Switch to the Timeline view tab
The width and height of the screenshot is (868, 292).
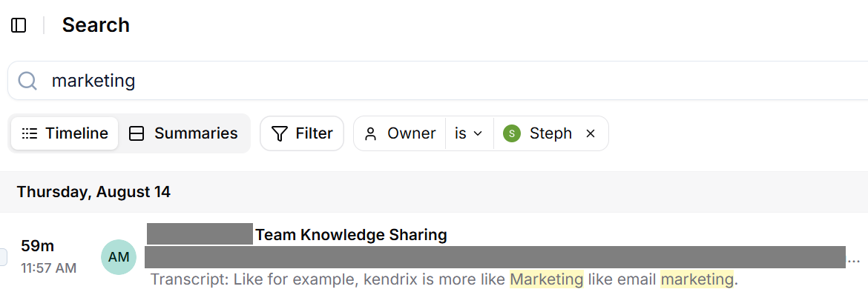click(65, 133)
